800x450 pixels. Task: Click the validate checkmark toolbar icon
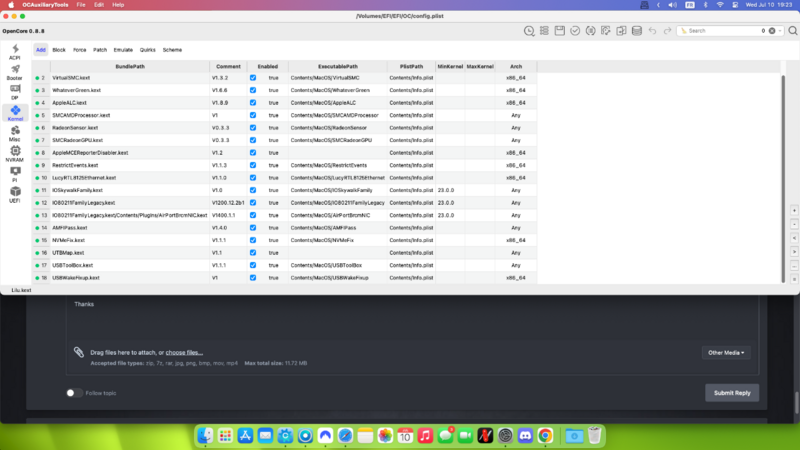click(x=575, y=31)
